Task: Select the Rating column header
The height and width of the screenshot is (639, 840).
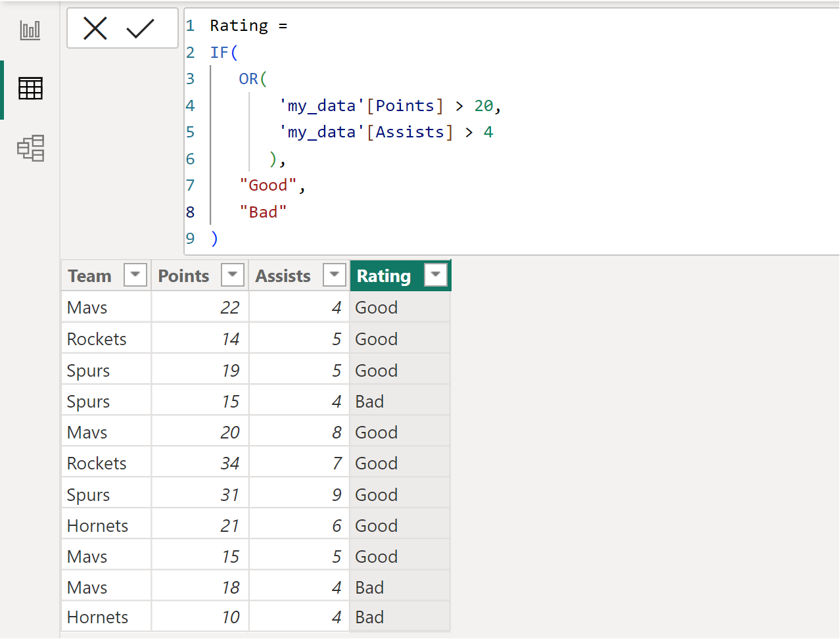Action: pos(384,275)
